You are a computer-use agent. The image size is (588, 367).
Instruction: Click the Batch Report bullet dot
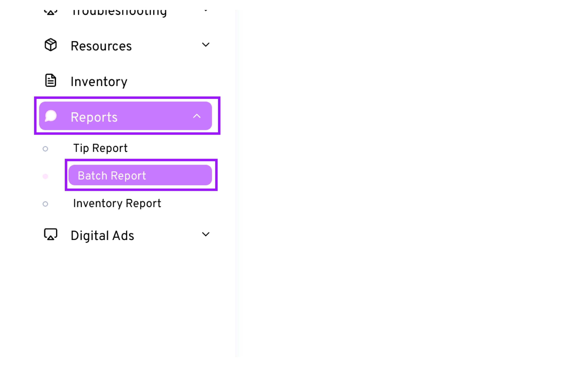45,176
